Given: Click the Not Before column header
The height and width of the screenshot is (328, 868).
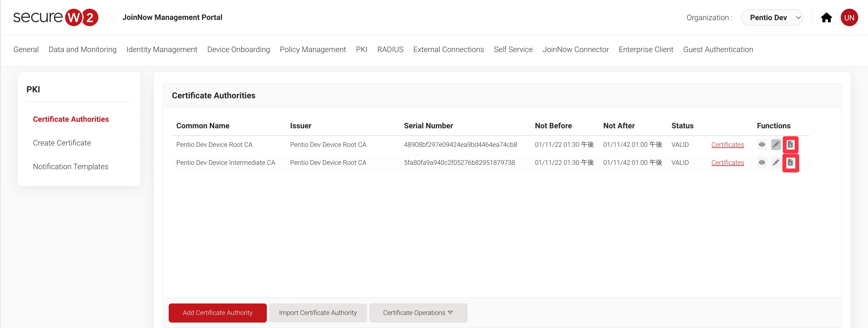Looking at the screenshot, I should click(553, 126).
